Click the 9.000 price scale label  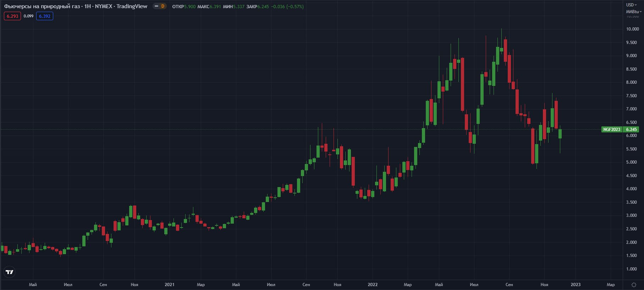(x=632, y=56)
